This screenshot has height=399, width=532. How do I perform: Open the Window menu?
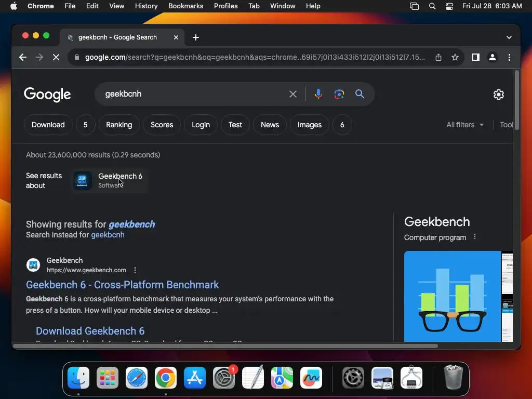coord(283,6)
